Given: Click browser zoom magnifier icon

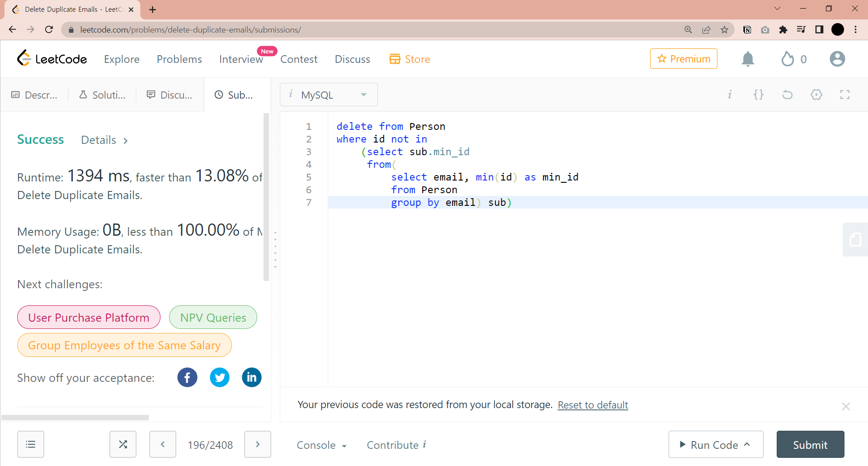Looking at the screenshot, I should [x=688, y=30].
